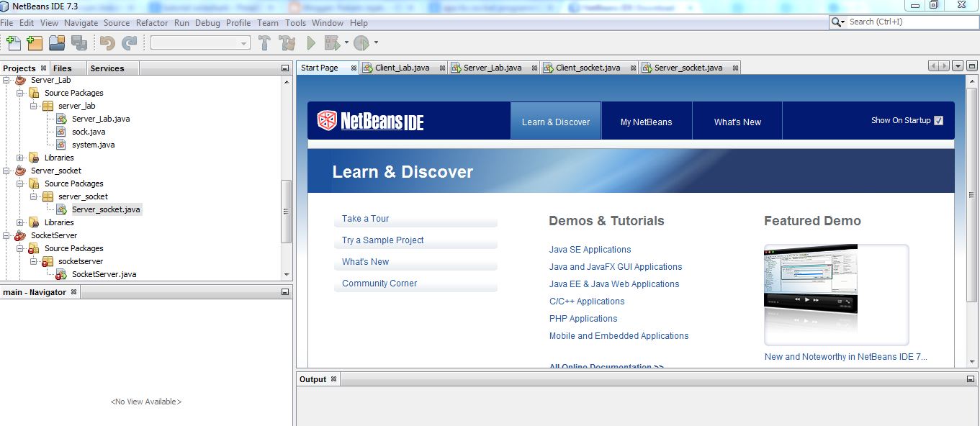Minimize the Navigator panel

(285, 292)
